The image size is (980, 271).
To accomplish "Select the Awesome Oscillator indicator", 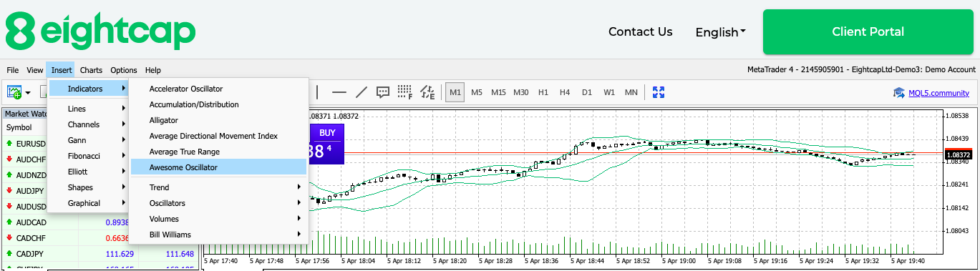I will (x=218, y=167).
